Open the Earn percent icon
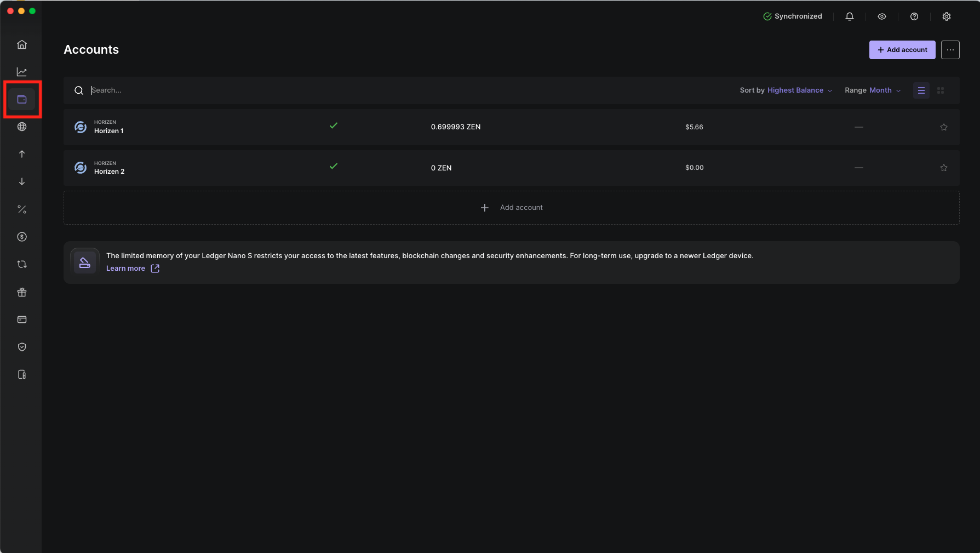Viewport: 980px width, 553px height. click(22, 209)
